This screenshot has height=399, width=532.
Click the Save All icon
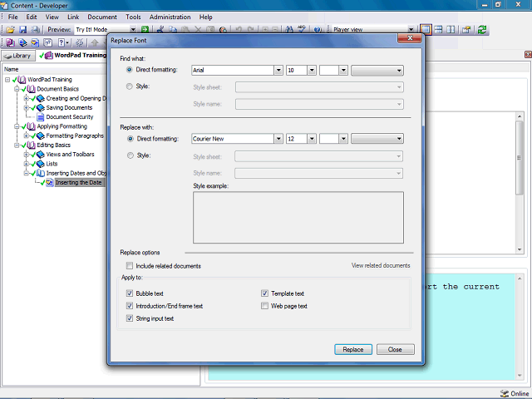pyautogui.click(x=35, y=30)
